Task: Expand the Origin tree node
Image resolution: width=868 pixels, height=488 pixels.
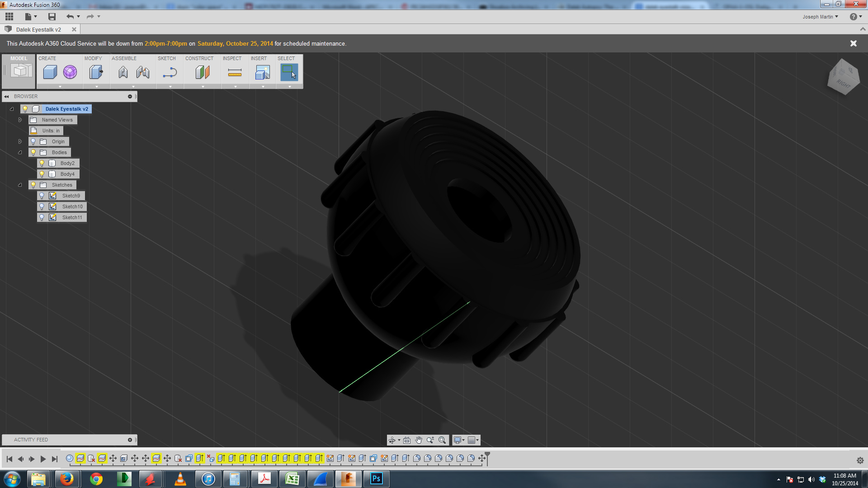Action: point(20,141)
